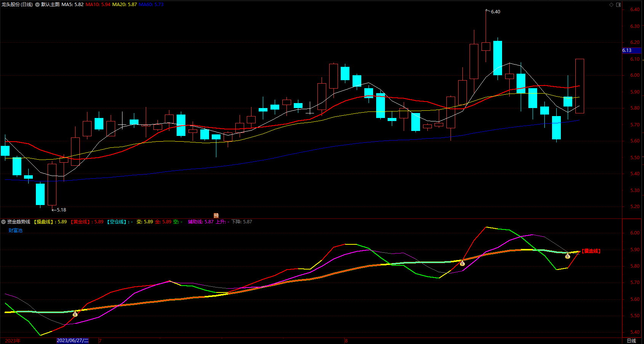Click the MA10: 5.94 label
This screenshot has height=344, width=644.
[98, 5]
